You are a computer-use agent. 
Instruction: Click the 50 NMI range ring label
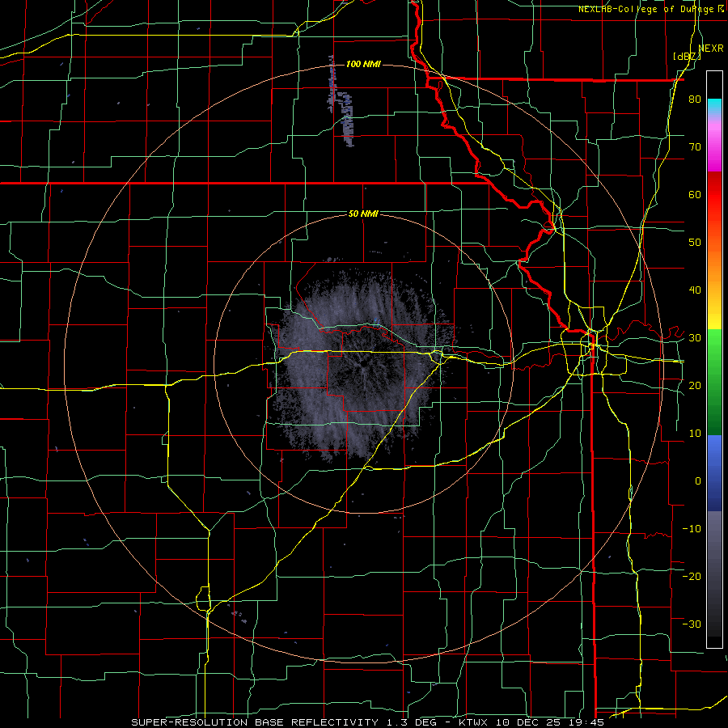pyautogui.click(x=363, y=214)
